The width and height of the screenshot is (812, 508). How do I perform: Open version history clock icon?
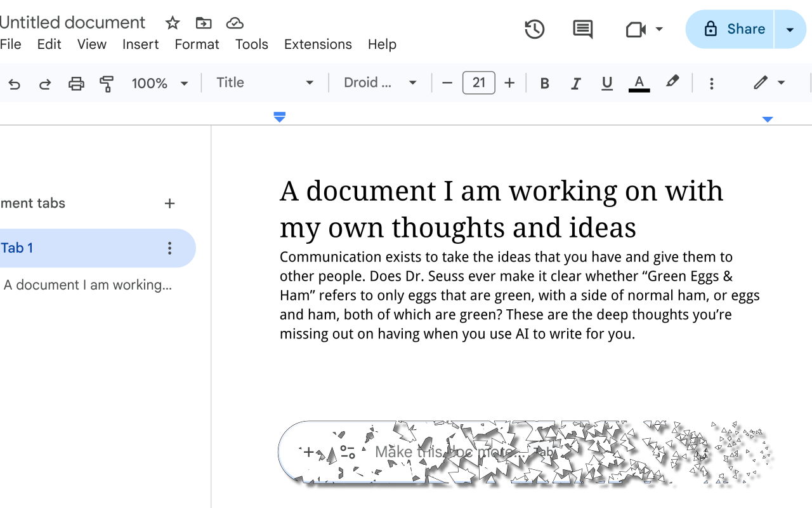[x=535, y=29]
